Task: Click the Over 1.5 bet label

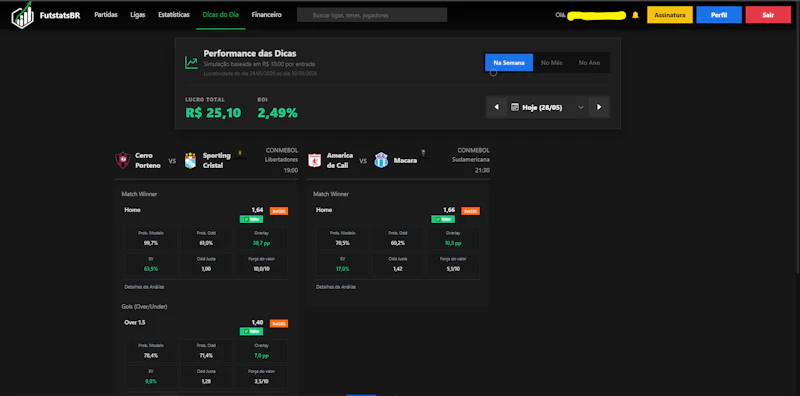Action: pyautogui.click(x=134, y=323)
